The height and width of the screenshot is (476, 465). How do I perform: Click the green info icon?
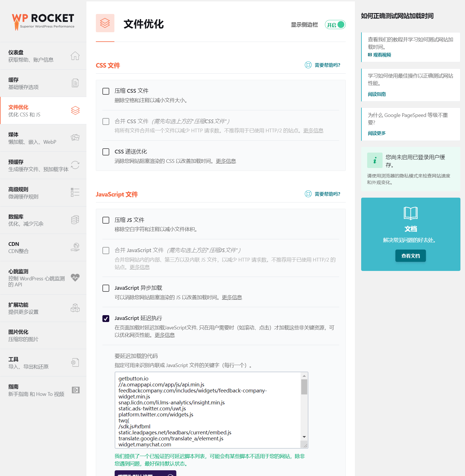tap(375, 160)
